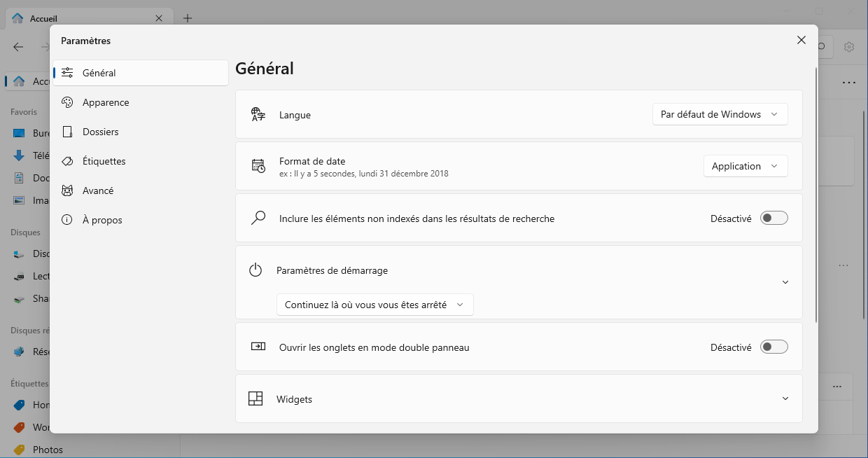Enable including non-indexed items in search

774,218
